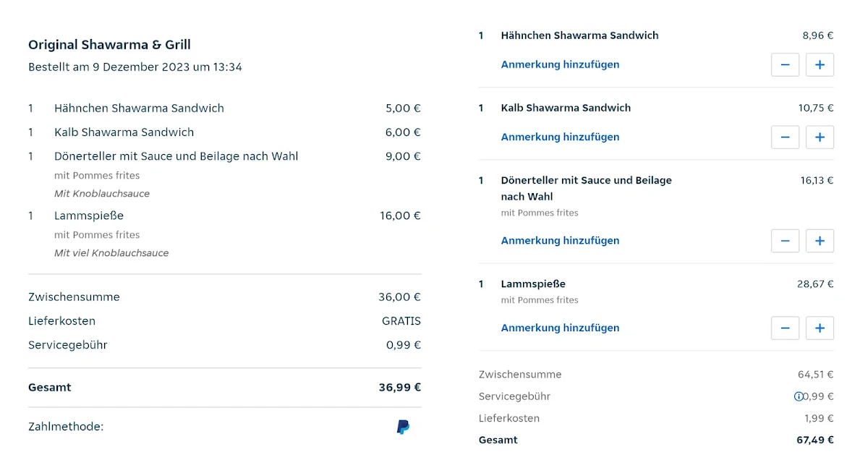Select the Original Shawarma & Grill restaurant title
This screenshot has height=473, width=868.
(109, 45)
